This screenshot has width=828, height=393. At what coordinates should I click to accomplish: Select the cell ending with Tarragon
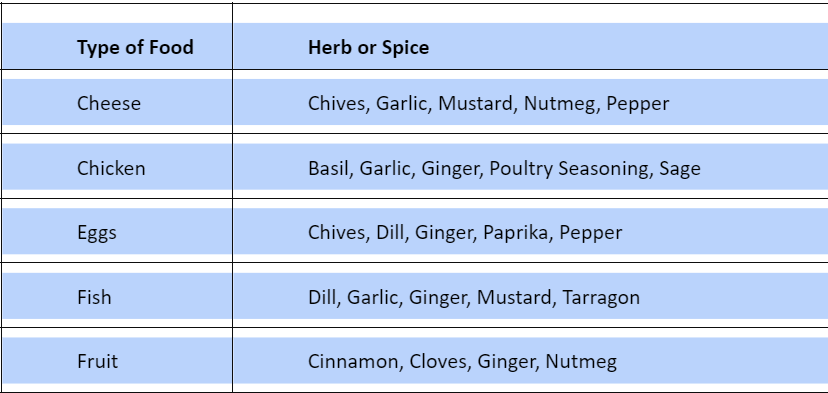tap(531, 295)
